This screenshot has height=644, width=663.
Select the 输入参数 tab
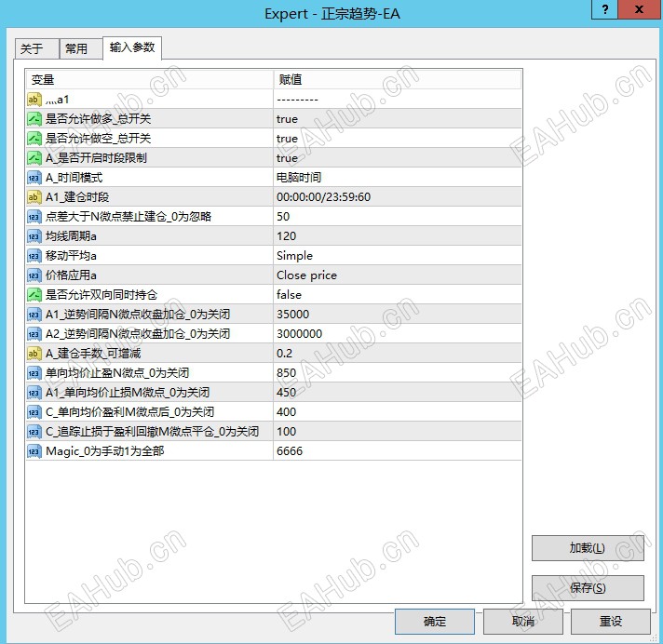pyautogui.click(x=132, y=47)
